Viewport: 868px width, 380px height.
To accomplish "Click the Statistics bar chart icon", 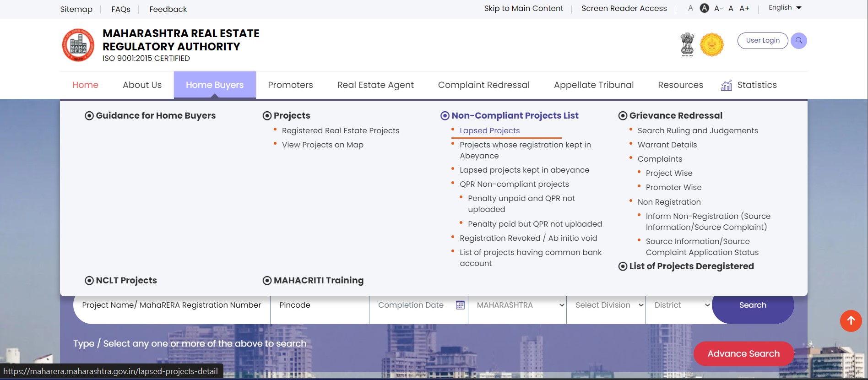I will point(726,85).
